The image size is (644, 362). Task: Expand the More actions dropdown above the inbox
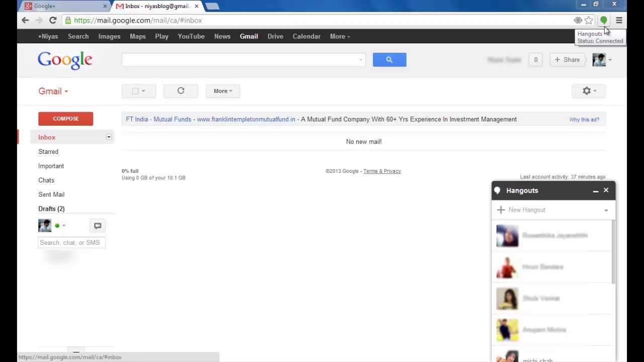222,91
